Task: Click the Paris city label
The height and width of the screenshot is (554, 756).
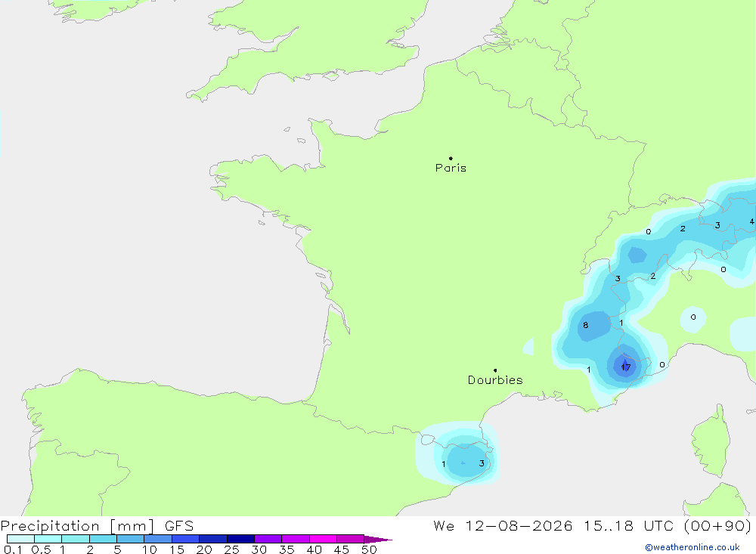Action: [x=451, y=168]
